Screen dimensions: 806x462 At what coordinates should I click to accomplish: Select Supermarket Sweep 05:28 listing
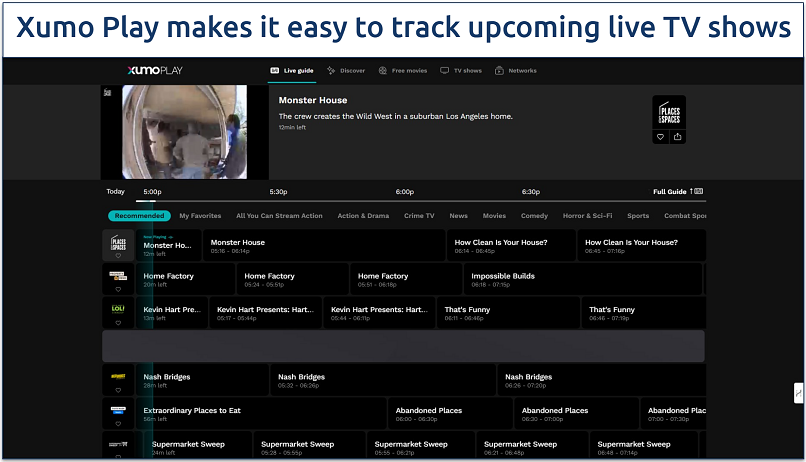309,446
